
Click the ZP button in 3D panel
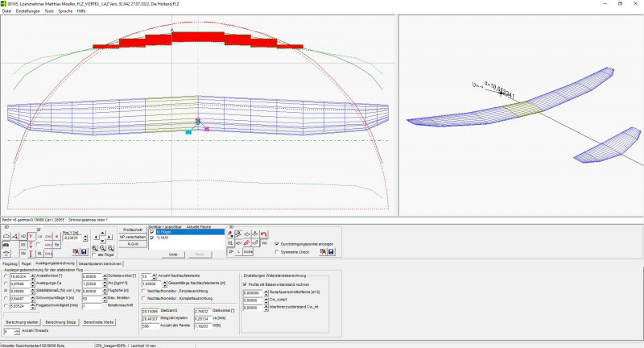(x=230, y=252)
